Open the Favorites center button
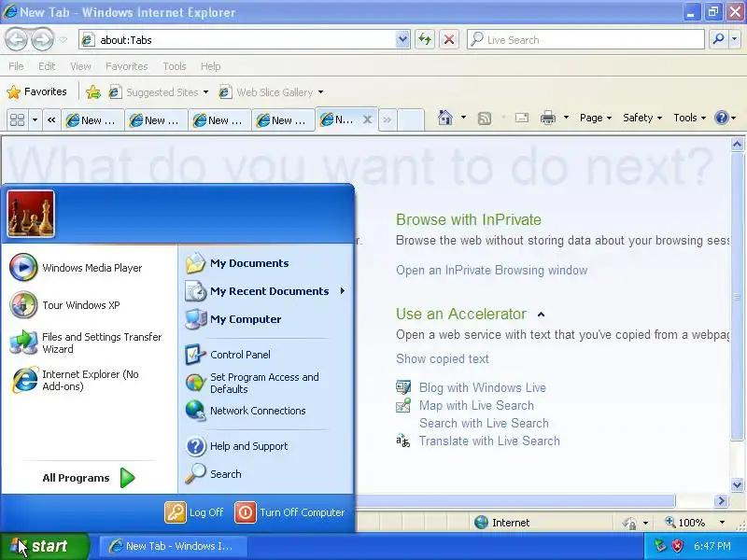This screenshot has height=560, width=747. (x=37, y=91)
